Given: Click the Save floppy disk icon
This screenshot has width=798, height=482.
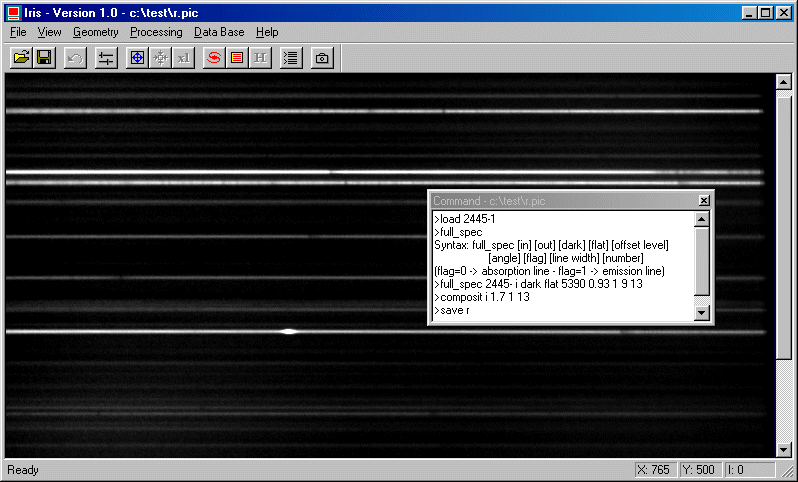Looking at the screenshot, I should (44, 58).
